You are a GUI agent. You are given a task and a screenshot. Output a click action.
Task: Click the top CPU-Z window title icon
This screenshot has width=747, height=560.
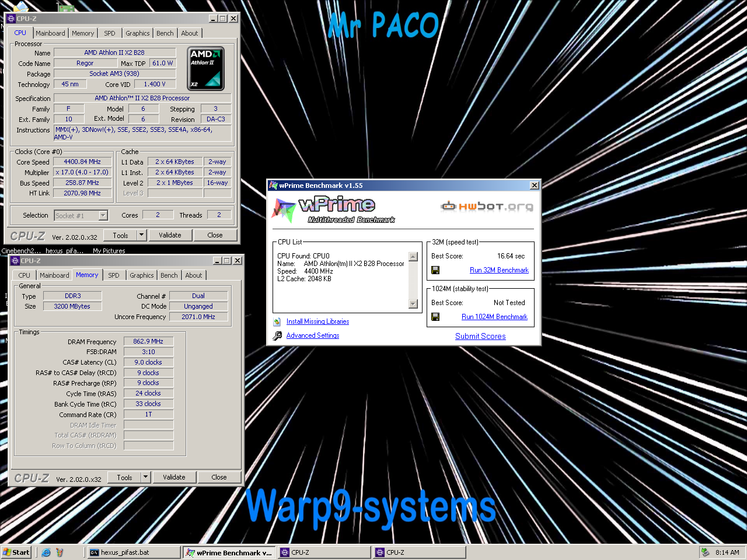point(11,19)
